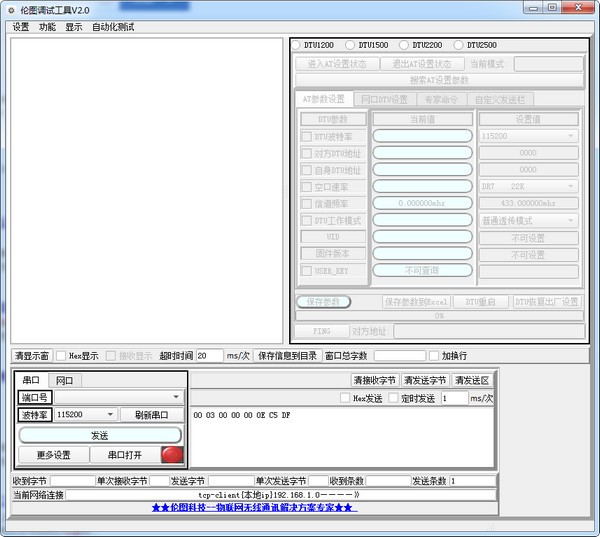Click the DTU重启 button
This screenshot has width=600, height=537.
pos(481,302)
